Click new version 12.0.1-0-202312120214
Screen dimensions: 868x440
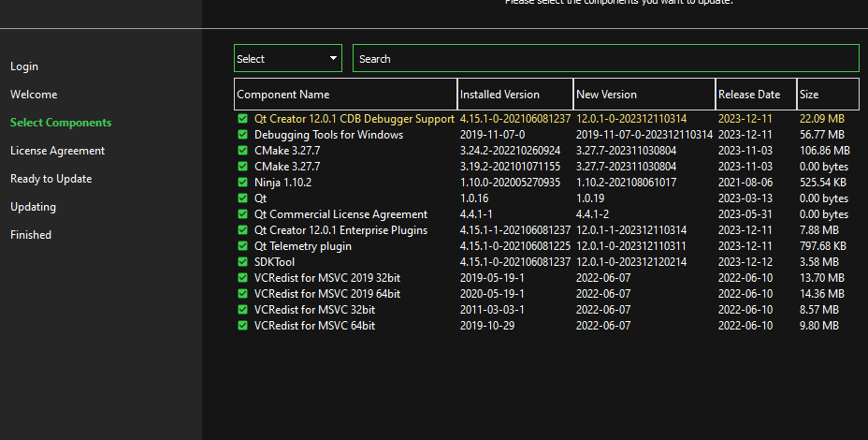coord(631,261)
